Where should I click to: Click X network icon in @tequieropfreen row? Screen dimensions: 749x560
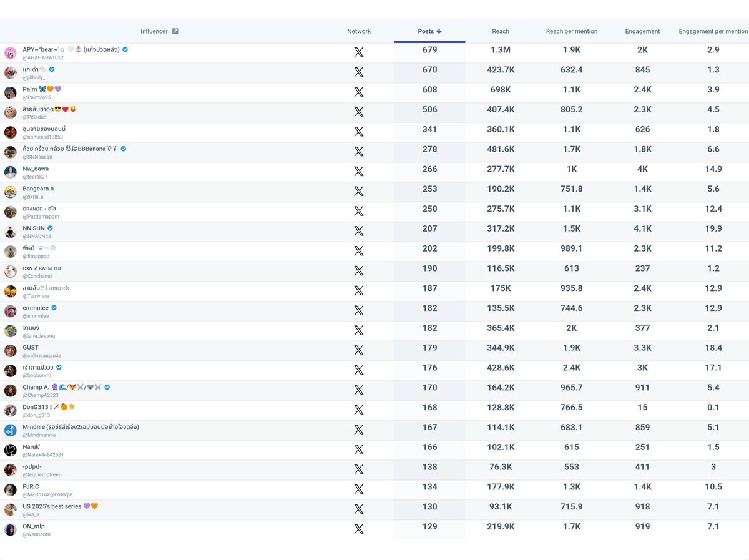click(x=359, y=469)
